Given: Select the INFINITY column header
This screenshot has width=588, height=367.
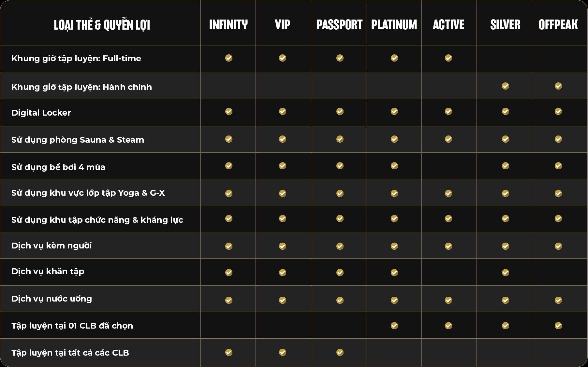Looking at the screenshot, I should 228,25.
